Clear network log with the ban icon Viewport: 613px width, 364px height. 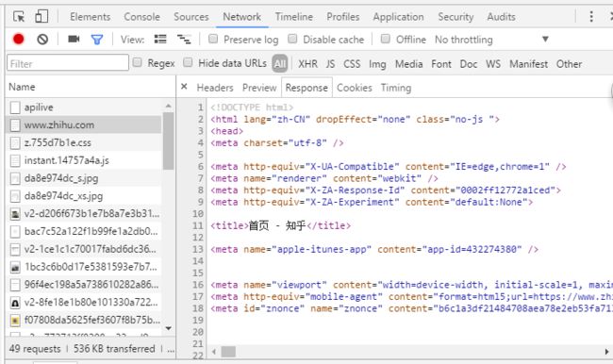pos(42,39)
